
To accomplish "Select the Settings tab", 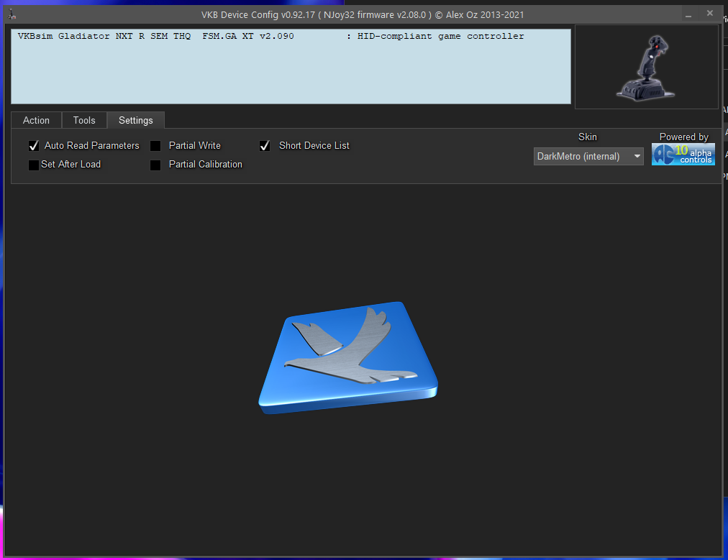I will (x=135, y=120).
